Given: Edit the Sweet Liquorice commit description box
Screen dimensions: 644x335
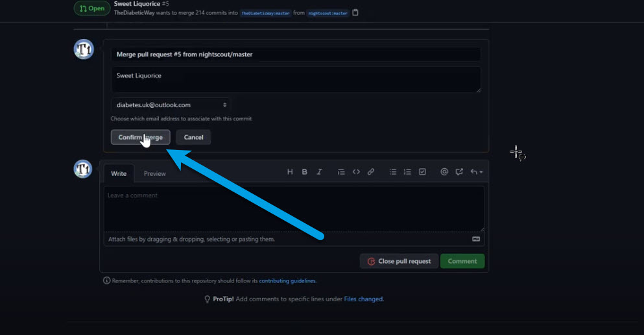Looking at the screenshot, I should tap(296, 79).
